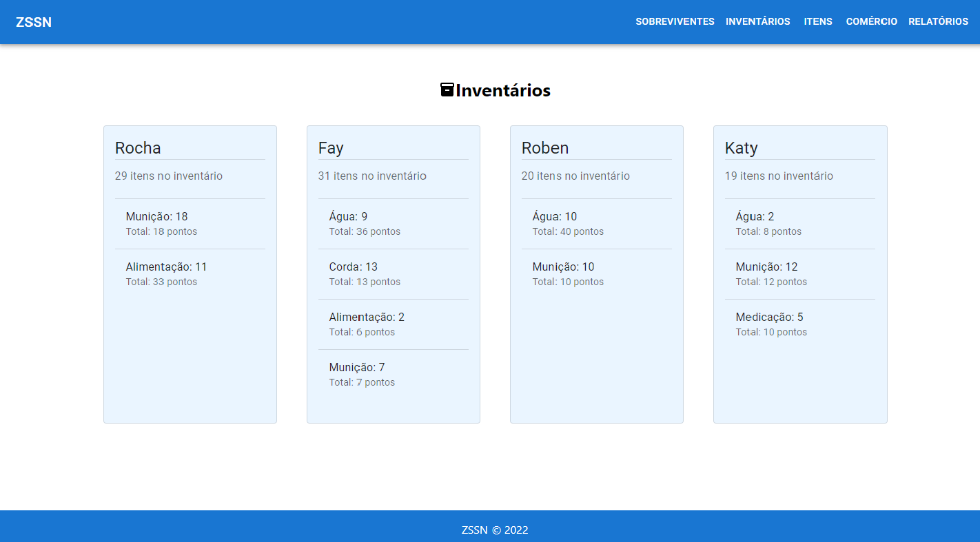
Task: Click the Inventários page heading text
Action: [x=503, y=90]
